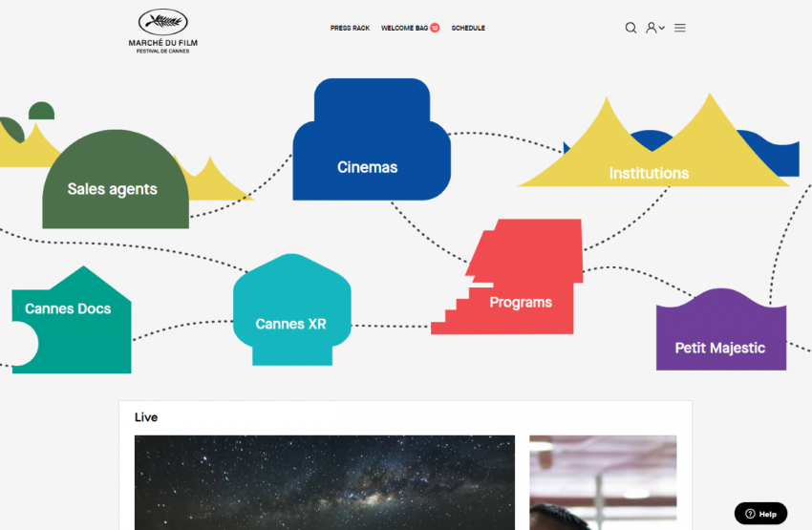
Task: Open the second live thumbnail
Action: click(603, 482)
